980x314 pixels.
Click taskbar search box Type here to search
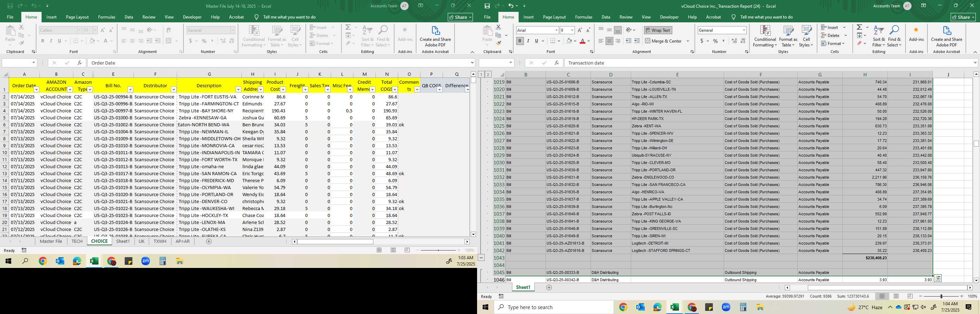click(554, 307)
